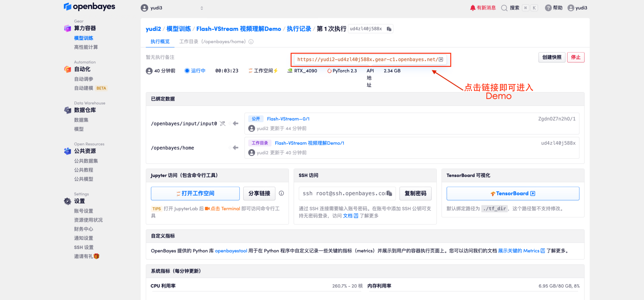Unbind input0 dataset using unlink icon
This screenshot has height=300, width=644.
(223, 123)
